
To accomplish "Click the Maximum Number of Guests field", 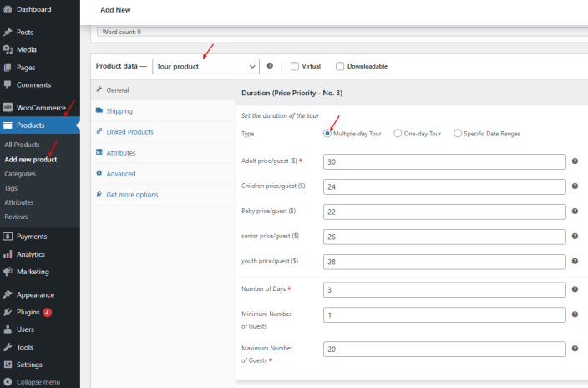I will (x=444, y=348).
